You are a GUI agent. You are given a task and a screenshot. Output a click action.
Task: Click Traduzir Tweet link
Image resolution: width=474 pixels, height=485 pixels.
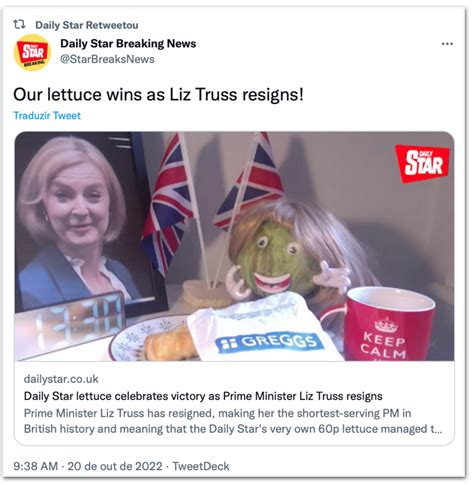47,115
